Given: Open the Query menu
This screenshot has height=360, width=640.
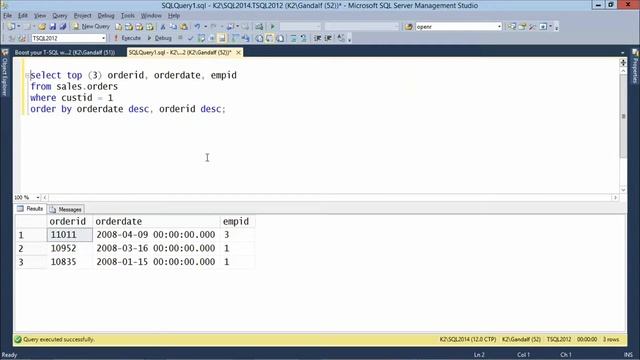Looking at the screenshot, I should coord(60,16).
